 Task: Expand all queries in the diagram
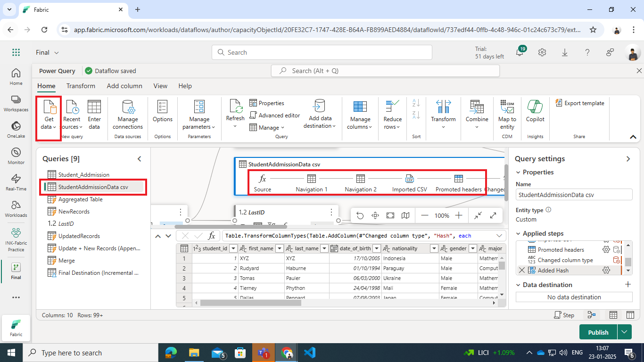click(x=493, y=215)
